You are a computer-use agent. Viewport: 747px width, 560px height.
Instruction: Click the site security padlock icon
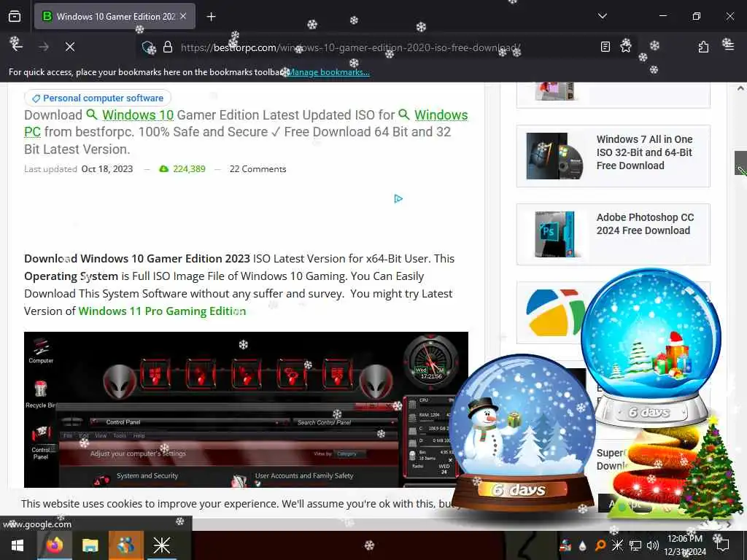click(167, 47)
